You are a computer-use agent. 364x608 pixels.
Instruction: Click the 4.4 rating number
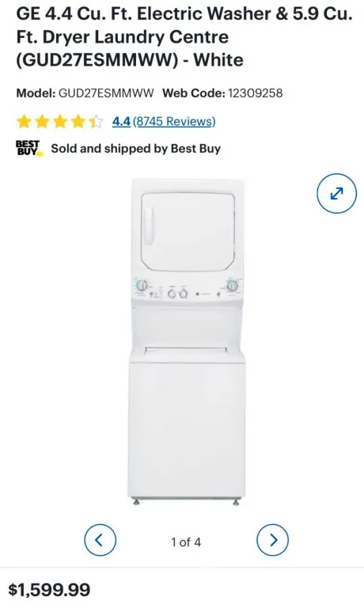pyautogui.click(x=121, y=121)
